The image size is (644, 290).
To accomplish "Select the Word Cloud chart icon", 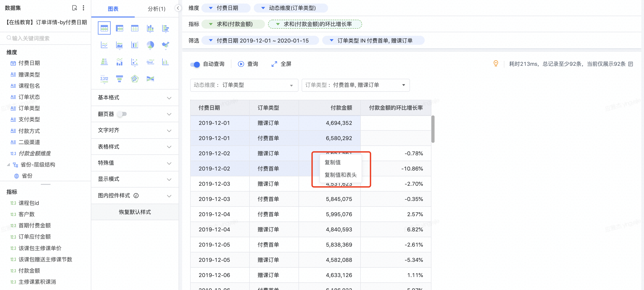I will (150, 62).
